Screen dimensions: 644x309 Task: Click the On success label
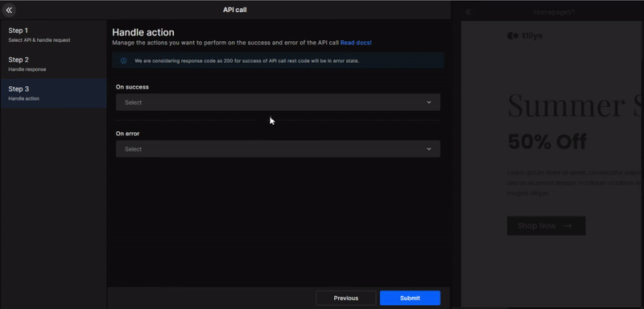pos(132,87)
